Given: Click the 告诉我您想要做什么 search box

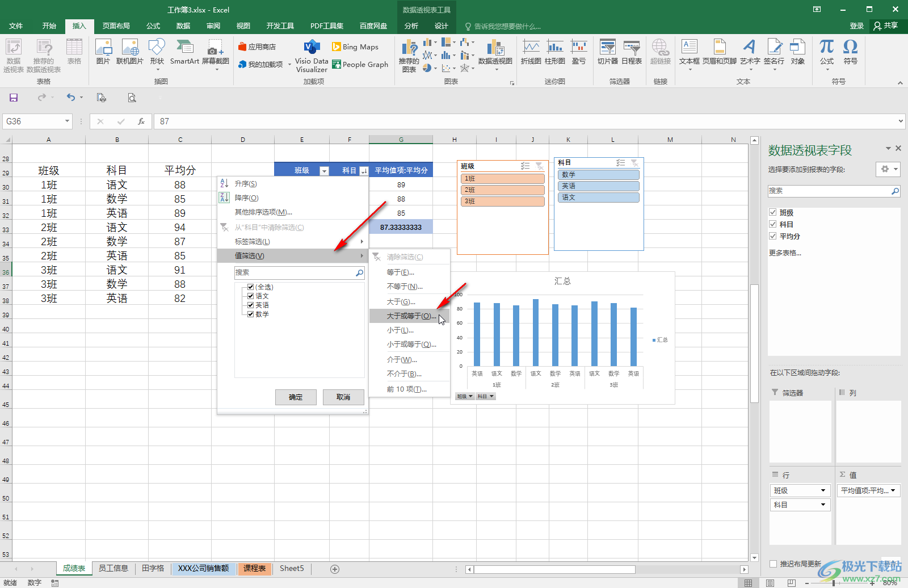Looking at the screenshot, I should pyautogui.click(x=503, y=26).
